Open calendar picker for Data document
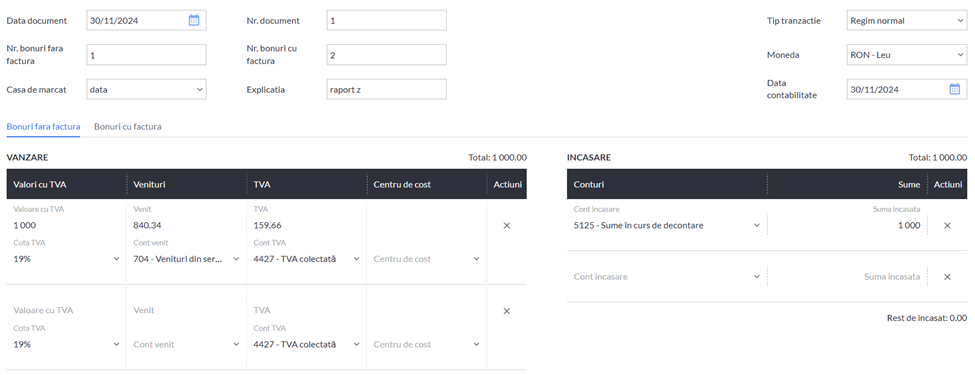Viewport: 975px width, 375px height. (194, 21)
